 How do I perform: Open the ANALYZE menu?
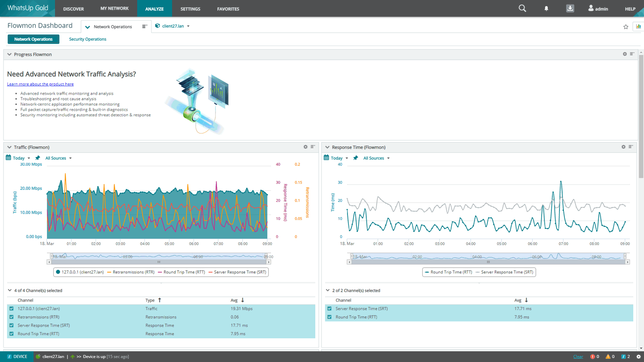point(154,9)
